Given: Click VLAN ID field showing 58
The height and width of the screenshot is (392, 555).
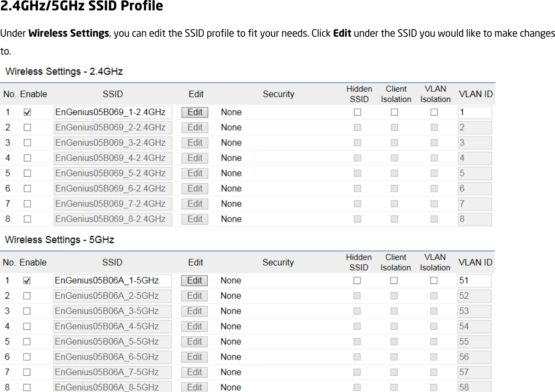Looking at the screenshot, I should [x=474, y=387].
